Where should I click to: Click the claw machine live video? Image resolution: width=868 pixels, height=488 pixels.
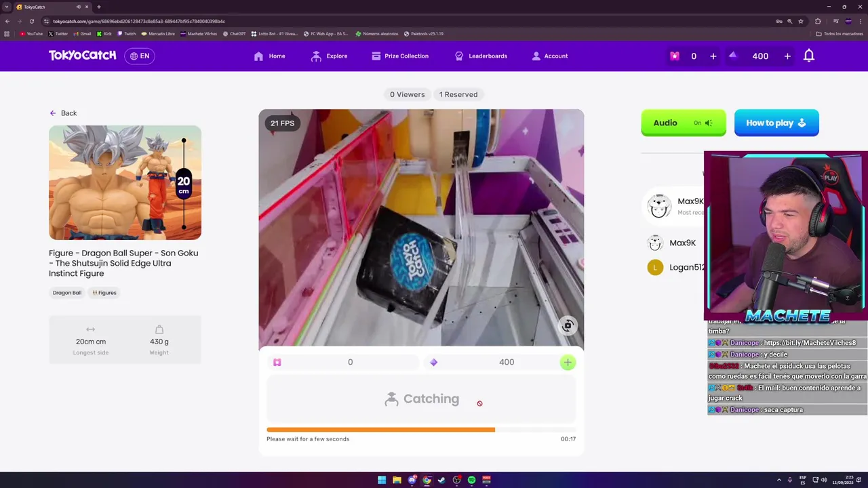[x=421, y=228]
